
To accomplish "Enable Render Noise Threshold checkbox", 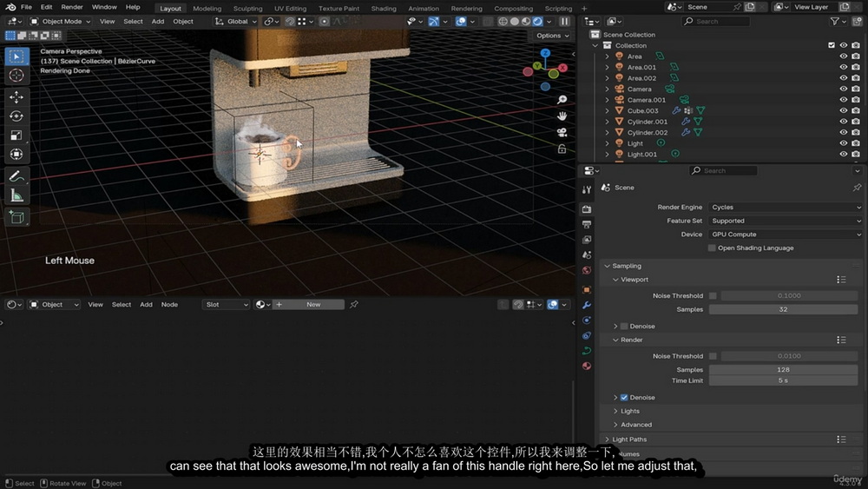I will [x=713, y=356].
